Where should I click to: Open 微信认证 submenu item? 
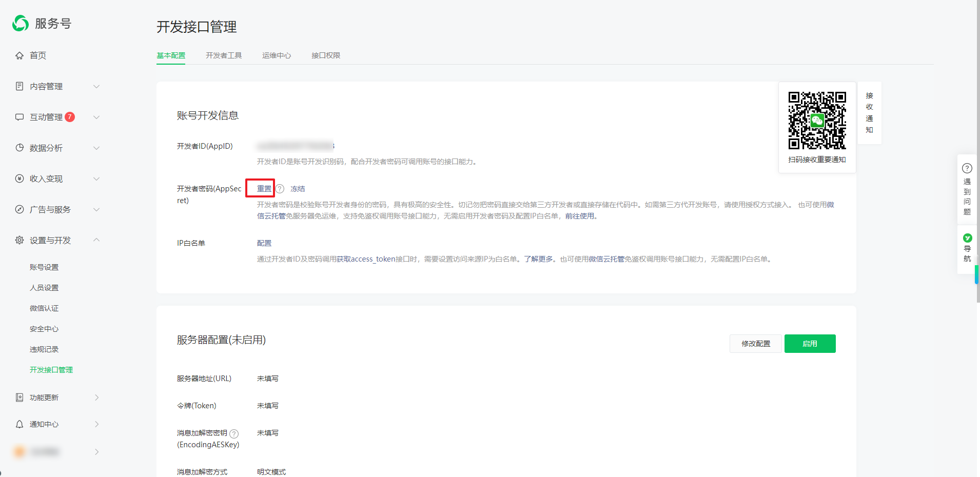pyautogui.click(x=44, y=308)
